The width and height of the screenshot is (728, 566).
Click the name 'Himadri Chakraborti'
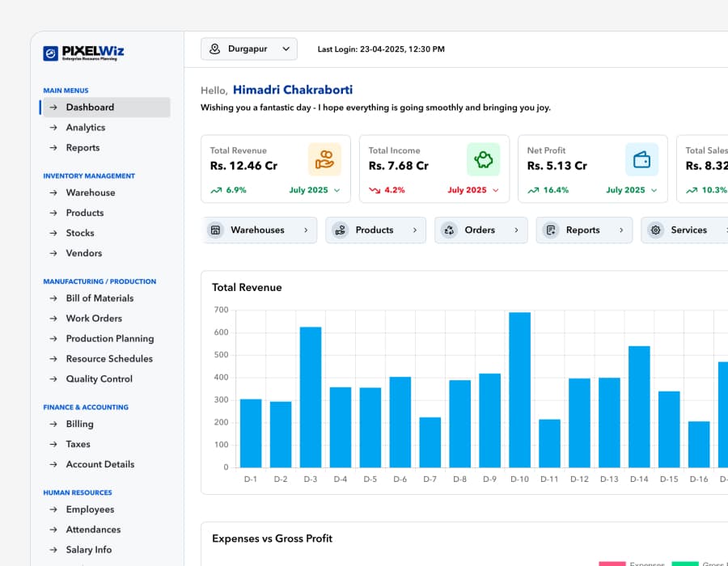click(293, 90)
